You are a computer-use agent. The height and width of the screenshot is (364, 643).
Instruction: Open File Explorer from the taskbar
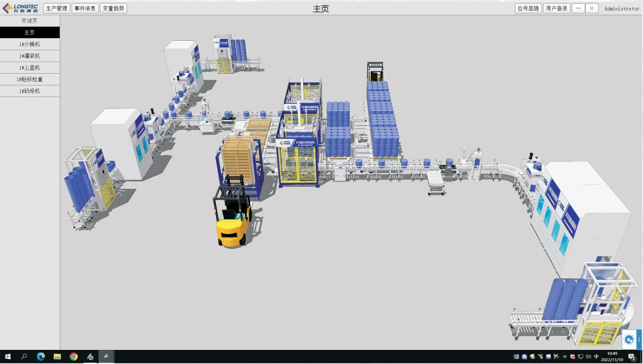(57, 357)
